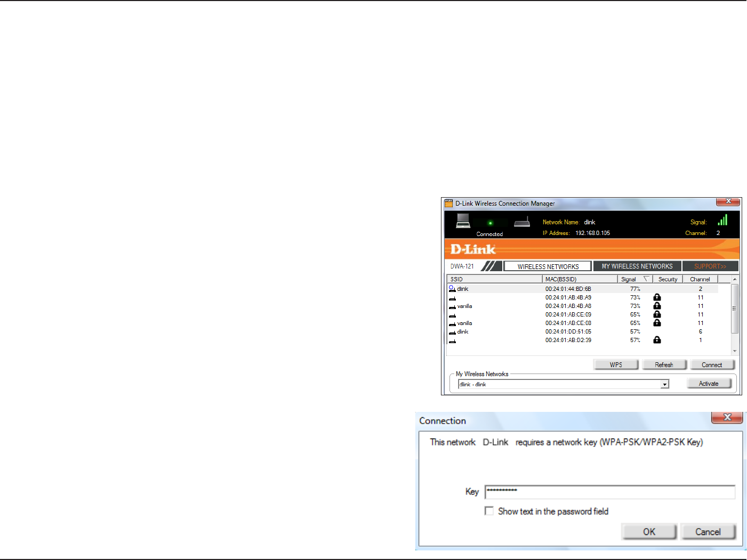Click the router icon for MAC 00:24:01:AB:4B:A9

pos(452,298)
